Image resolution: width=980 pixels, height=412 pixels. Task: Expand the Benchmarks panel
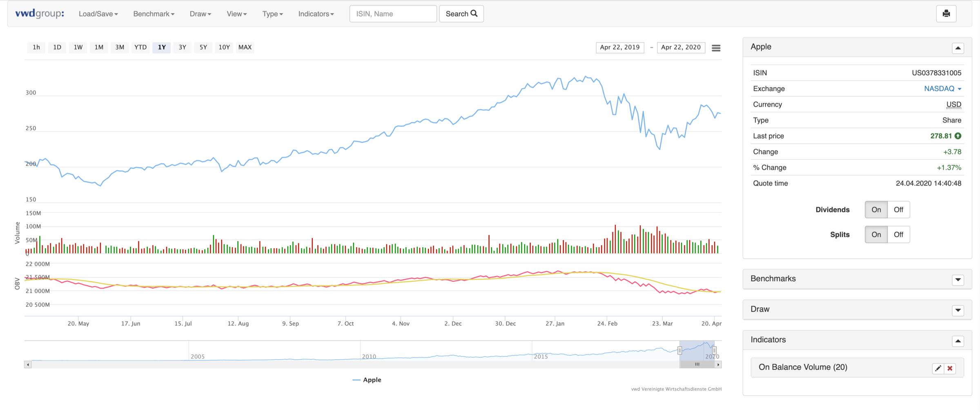(958, 279)
